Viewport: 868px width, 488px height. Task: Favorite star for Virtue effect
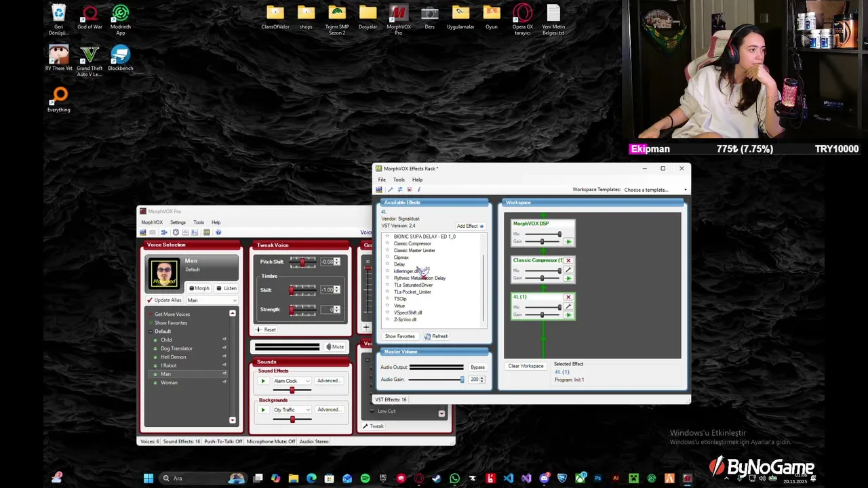387,306
